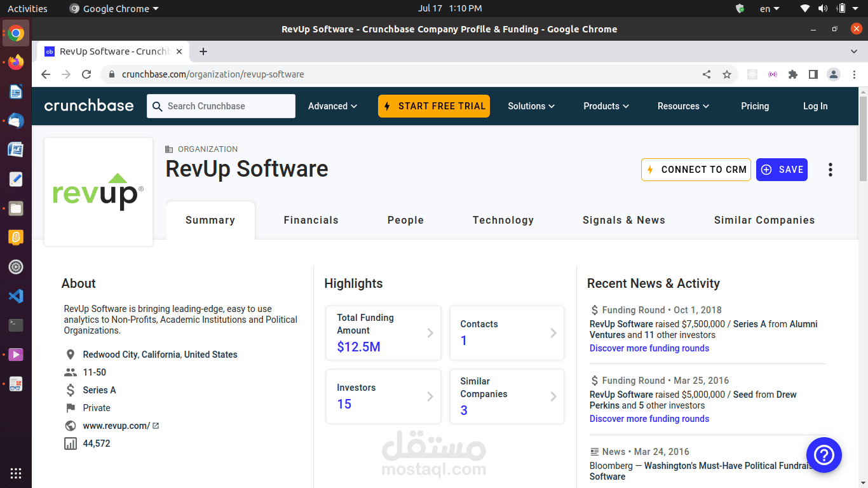868x488 pixels.
Task: Open the more options kebab menu
Action: click(x=830, y=170)
